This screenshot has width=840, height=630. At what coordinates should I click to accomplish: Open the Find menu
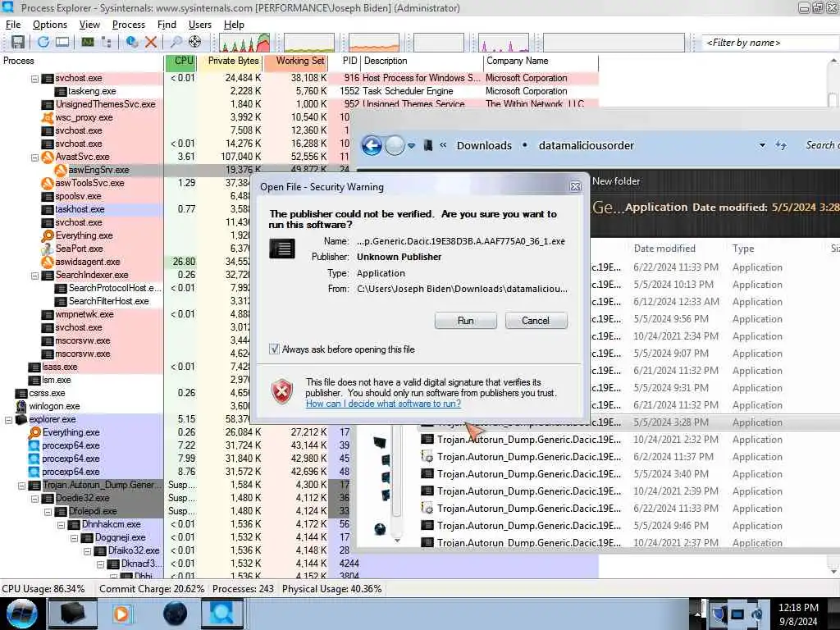coord(167,25)
